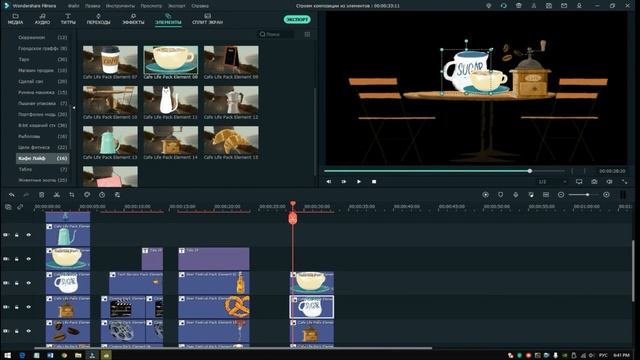Select the Тара (36) category
The width and height of the screenshot is (640, 360).
point(42,59)
